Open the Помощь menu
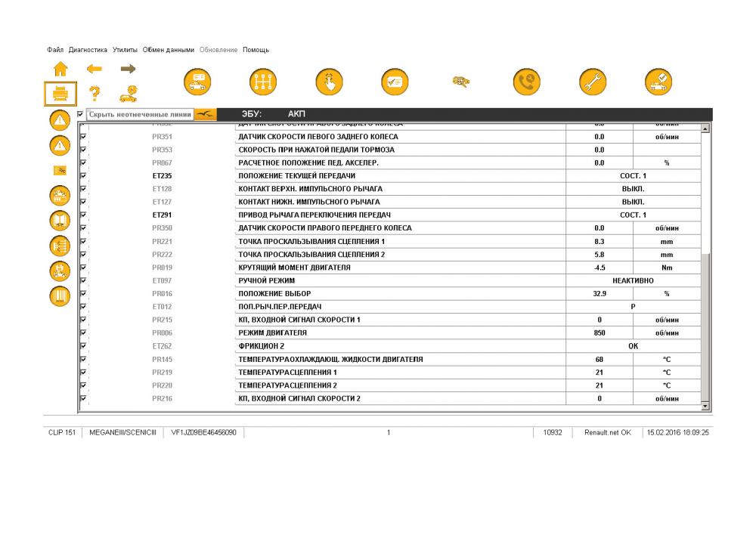Screen dimensions: 756x535 pyautogui.click(x=256, y=50)
